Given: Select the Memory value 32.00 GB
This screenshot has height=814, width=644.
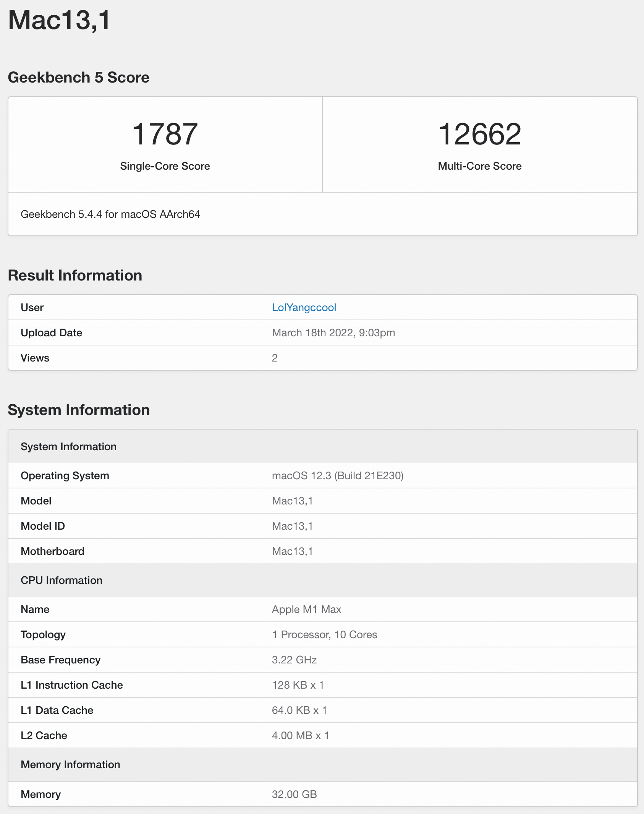Looking at the screenshot, I should (x=294, y=794).
